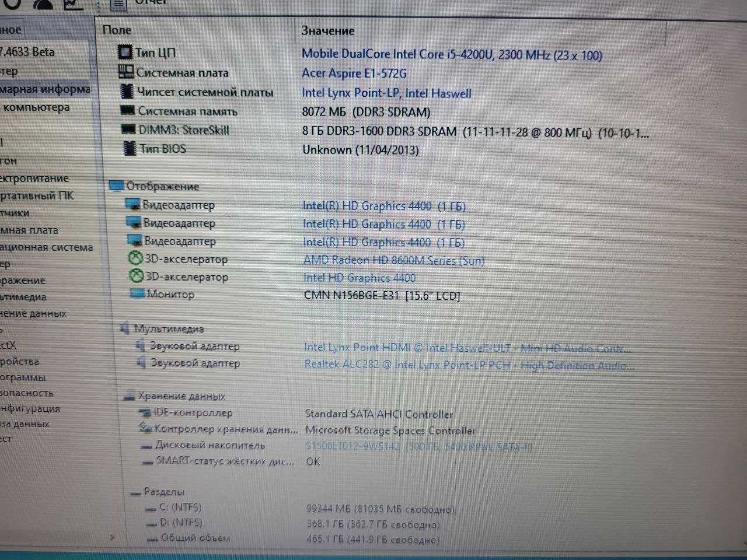Viewport: 747px width, 560px height.
Task: Select the Отображение tree item in sidebar
Action: pos(23,281)
